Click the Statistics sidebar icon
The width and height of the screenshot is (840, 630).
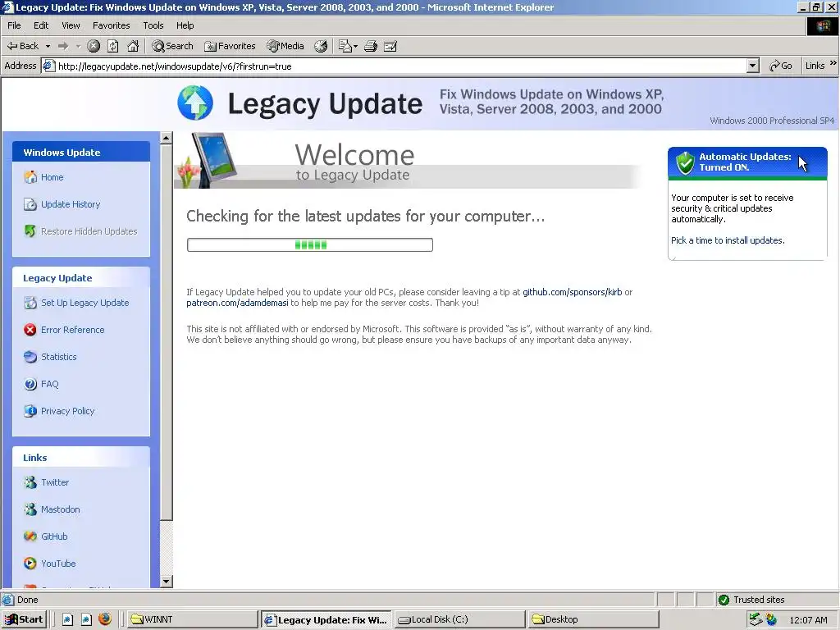tap(30, 357)
